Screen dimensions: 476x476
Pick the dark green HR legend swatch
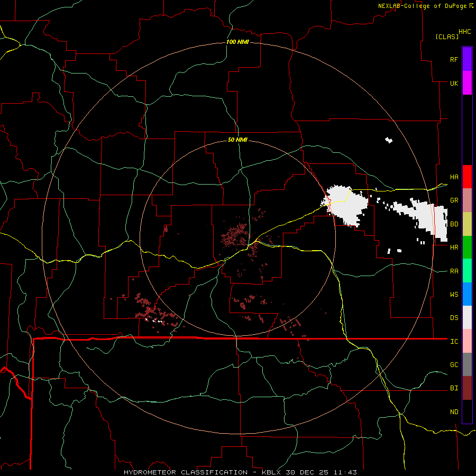(x=467, y=248)
